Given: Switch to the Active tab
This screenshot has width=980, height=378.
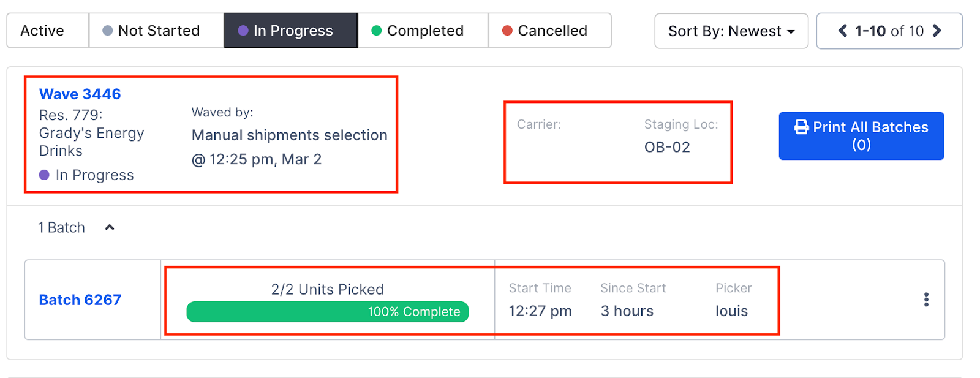Looking at the screenshot, I should coord(43,30).
